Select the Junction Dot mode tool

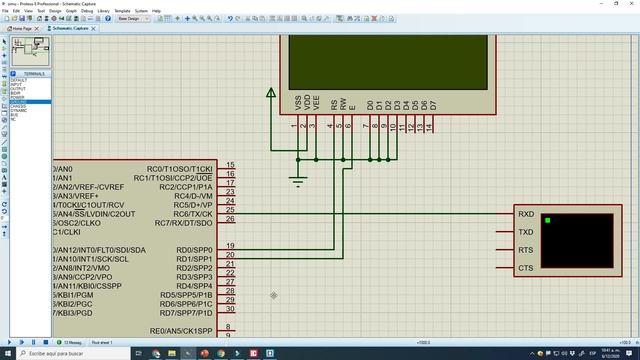(4, 56)
